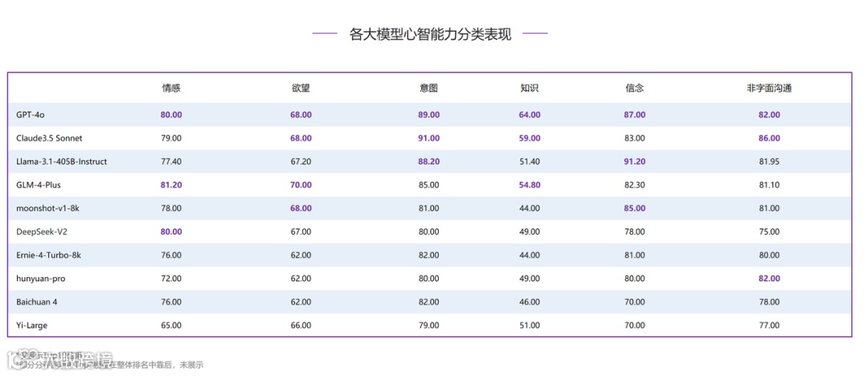
Task: Select Baichuan 4's 情感 score 76.00
Action: (171, 302)
